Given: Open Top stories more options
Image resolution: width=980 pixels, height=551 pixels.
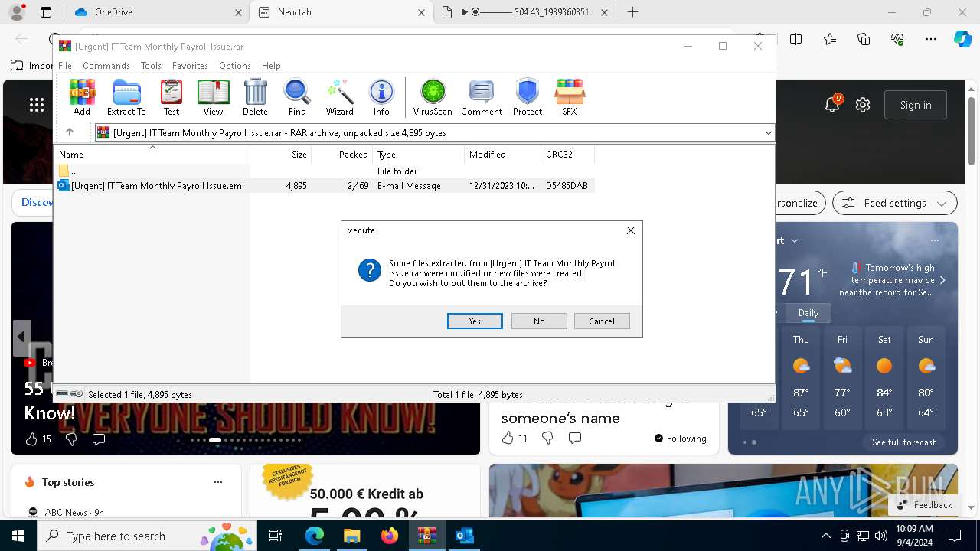Looking at the screenshot, I should click(218, 482).
